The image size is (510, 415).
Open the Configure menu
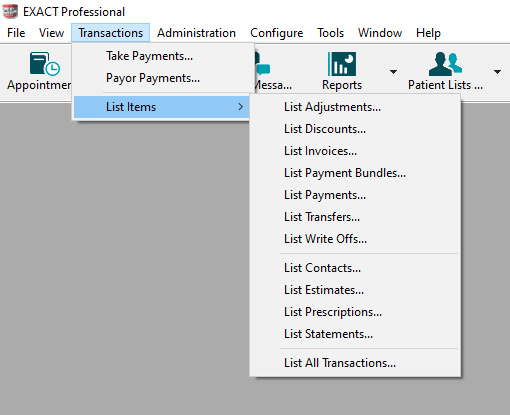[276, 33]
